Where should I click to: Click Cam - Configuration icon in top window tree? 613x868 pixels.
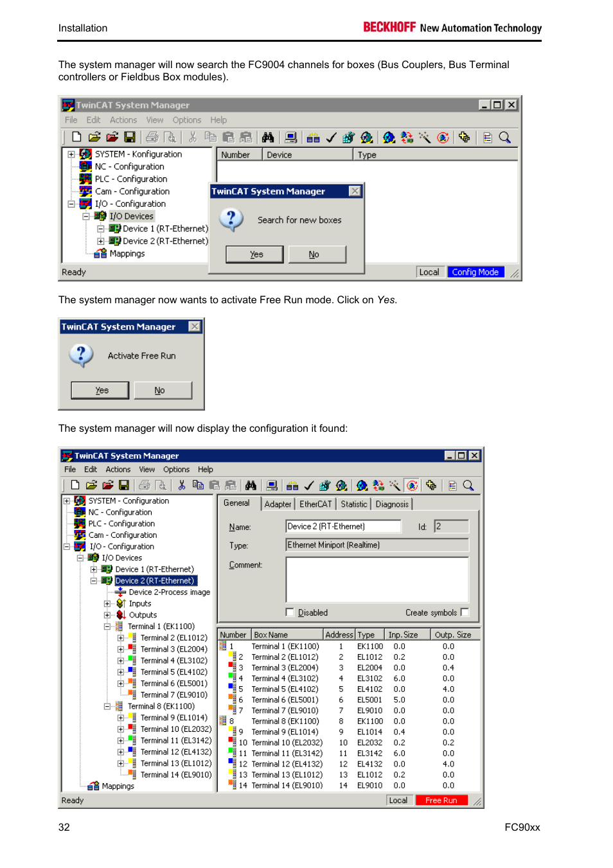pos(85,191)
